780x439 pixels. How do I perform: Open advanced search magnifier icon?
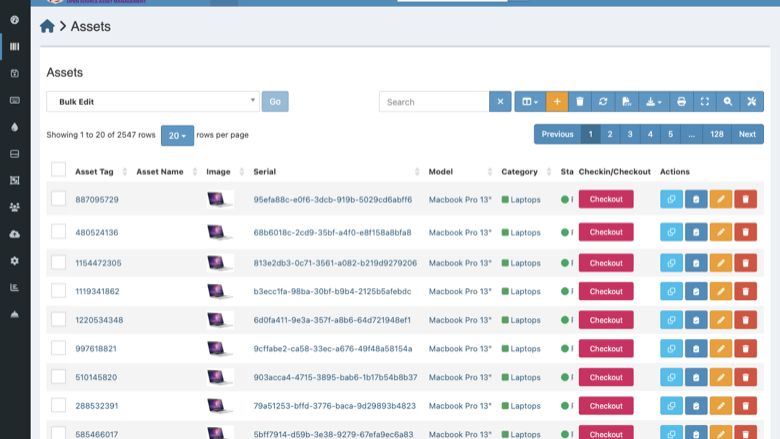(728, 101)
